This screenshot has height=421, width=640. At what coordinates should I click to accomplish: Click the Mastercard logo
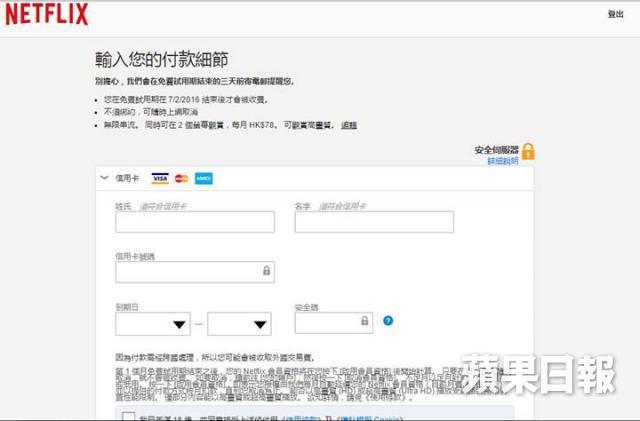click(182, 178)
